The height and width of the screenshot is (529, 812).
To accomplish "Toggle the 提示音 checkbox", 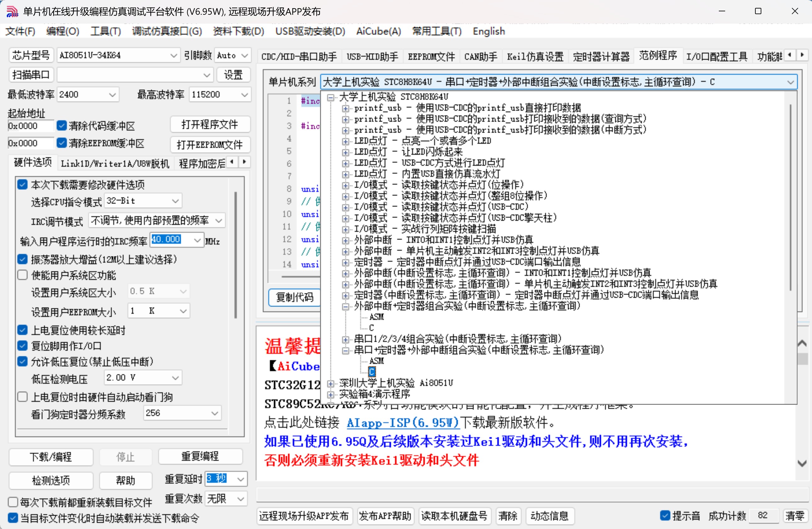I will 665,515.
